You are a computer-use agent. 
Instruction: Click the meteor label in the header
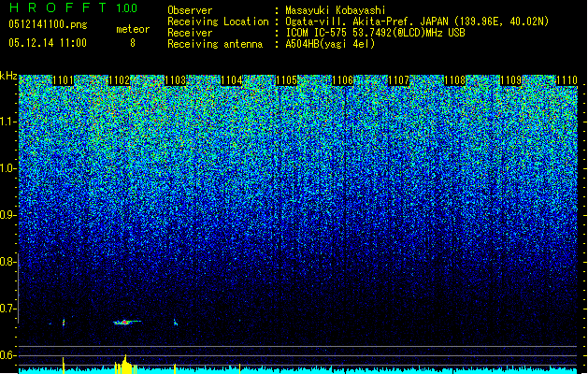click(x=133, y=29)
